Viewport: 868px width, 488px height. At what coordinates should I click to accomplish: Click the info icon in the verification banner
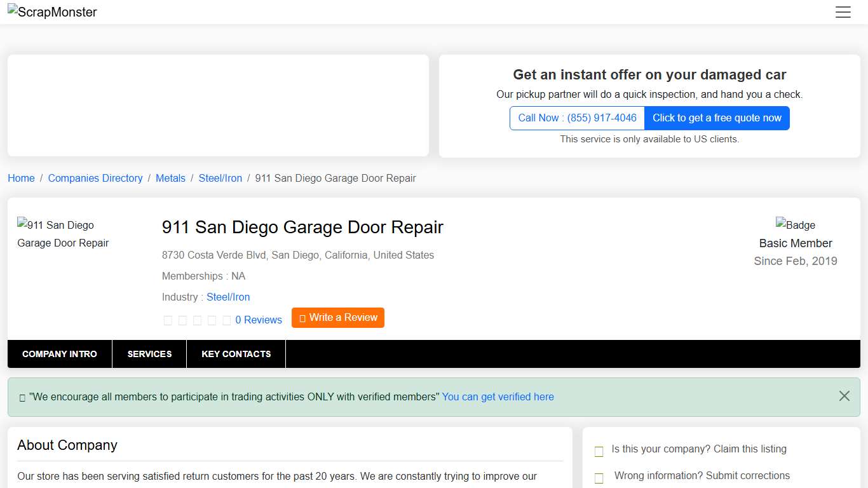click(21, 396)
